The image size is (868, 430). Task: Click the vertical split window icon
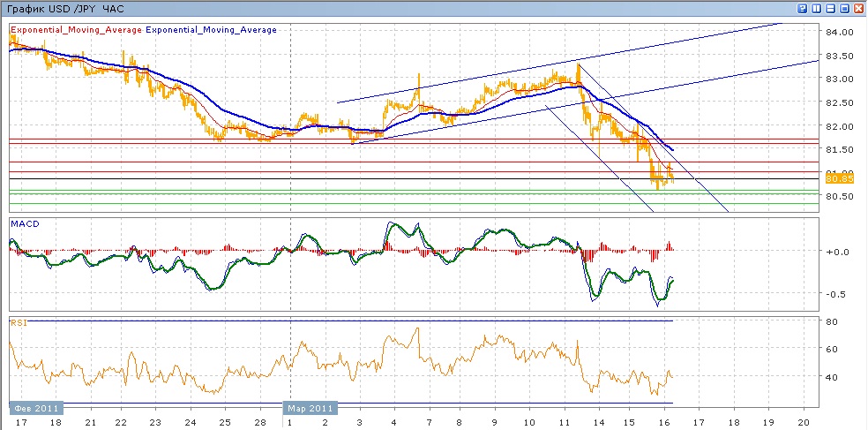coord(816,8)
